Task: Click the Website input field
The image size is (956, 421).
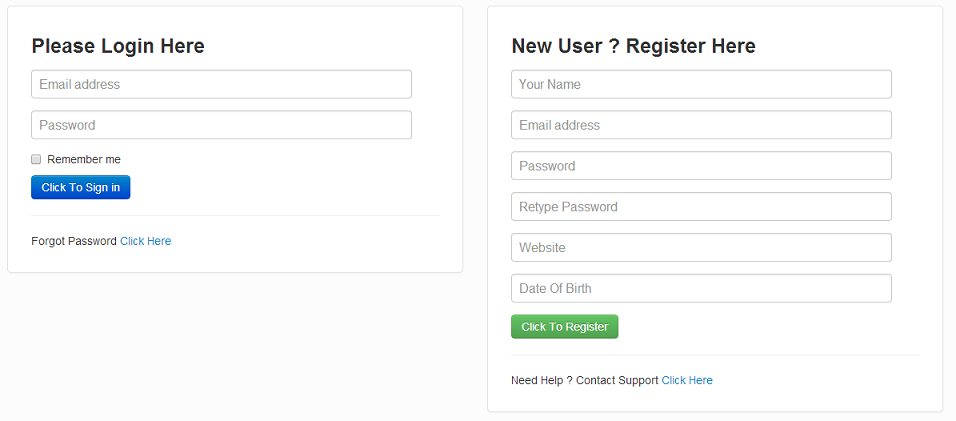Action: pos(701,248)
